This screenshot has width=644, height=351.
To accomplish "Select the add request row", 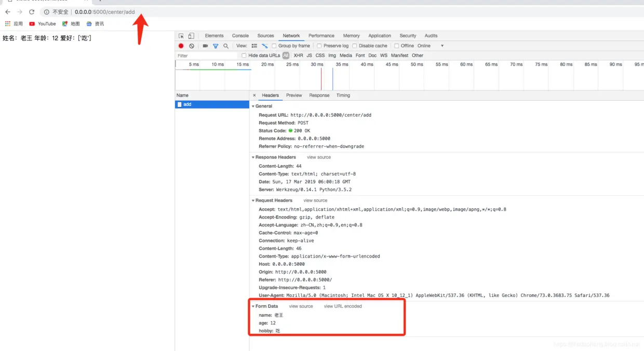I will pos(212,104).
